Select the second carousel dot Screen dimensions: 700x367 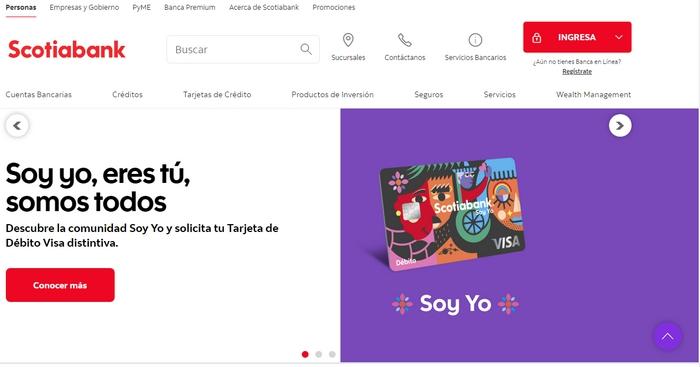(319, 354)
